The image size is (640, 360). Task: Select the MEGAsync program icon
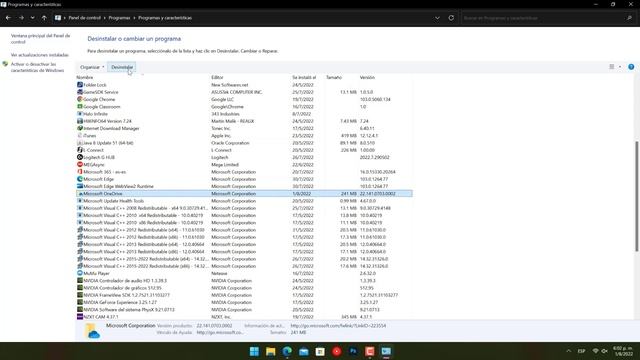click(x=80, y=164)
